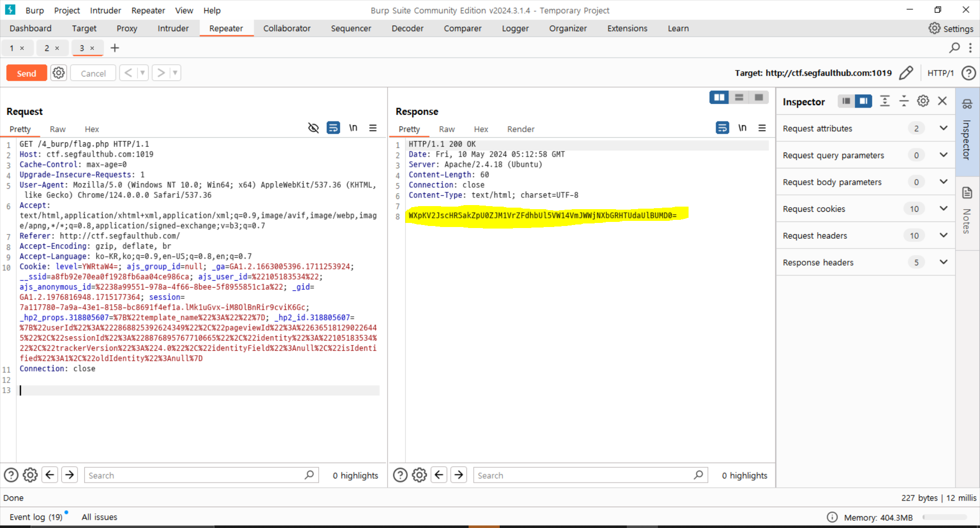Open the Inspector side tab icon
Screen dimensions: 980x528
(x=967, y=104)
